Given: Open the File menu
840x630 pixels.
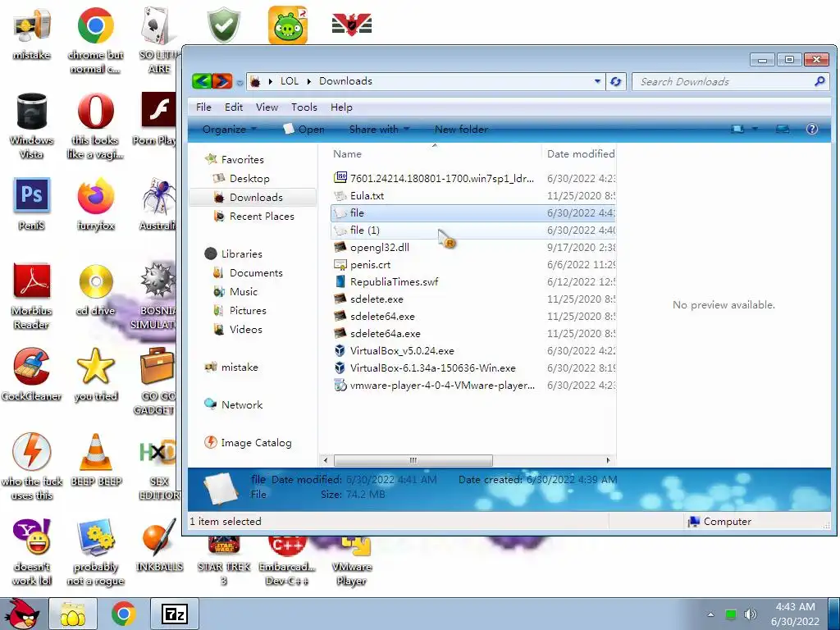Looking at the screenshot, I should (x=203, y=107).
